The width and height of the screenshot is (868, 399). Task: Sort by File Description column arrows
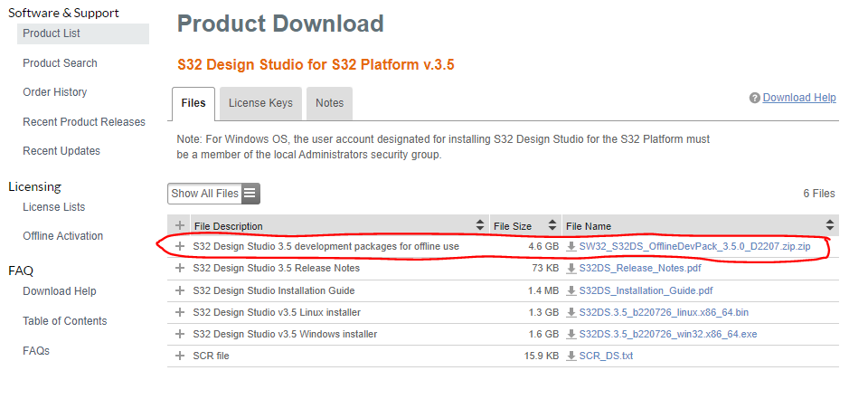coord(479,225)
